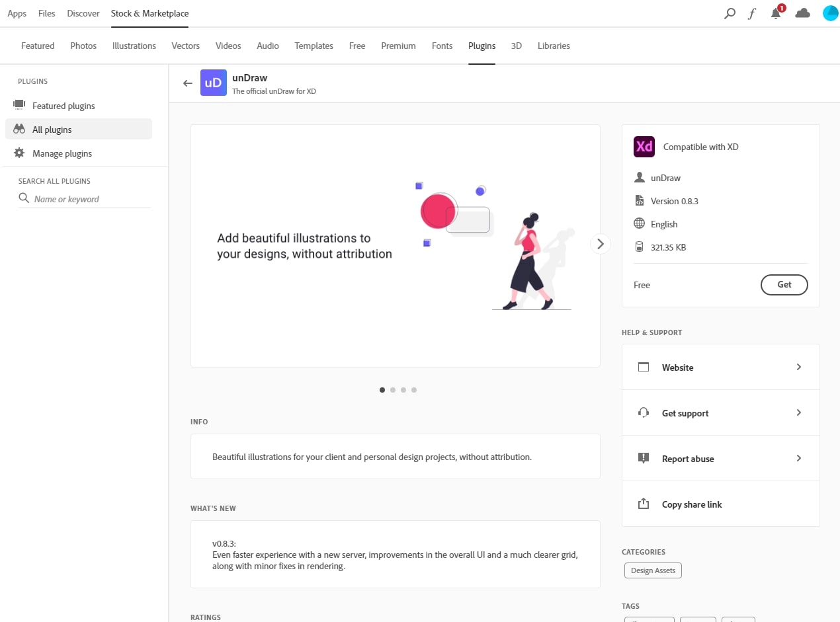Select the fourth carousel dot
This screenshot has height=622, width=840.
click(x=414, y=390)
